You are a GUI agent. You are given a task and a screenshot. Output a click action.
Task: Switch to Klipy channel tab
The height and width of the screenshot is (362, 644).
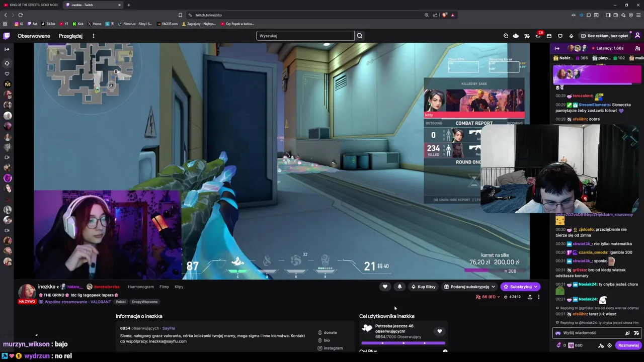[179, 287]
